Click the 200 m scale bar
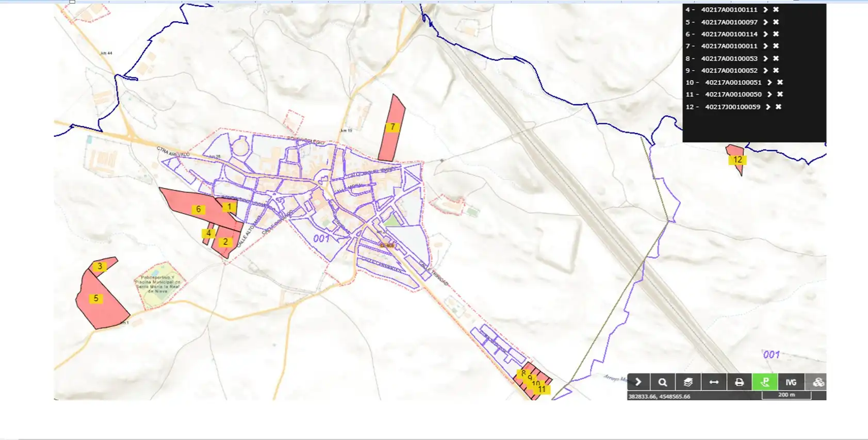 787,395
